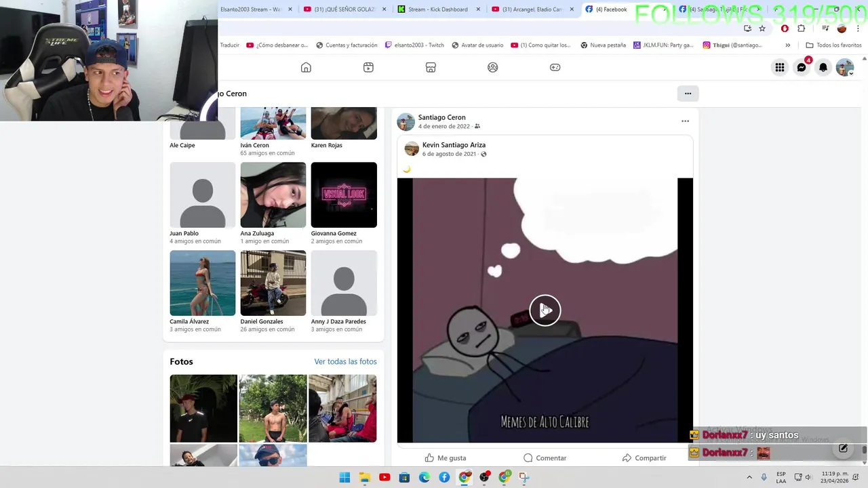Open Microsoft Store on taskbar
The height and width of the screenshot is (488, 868).
[x=404, y=477]
